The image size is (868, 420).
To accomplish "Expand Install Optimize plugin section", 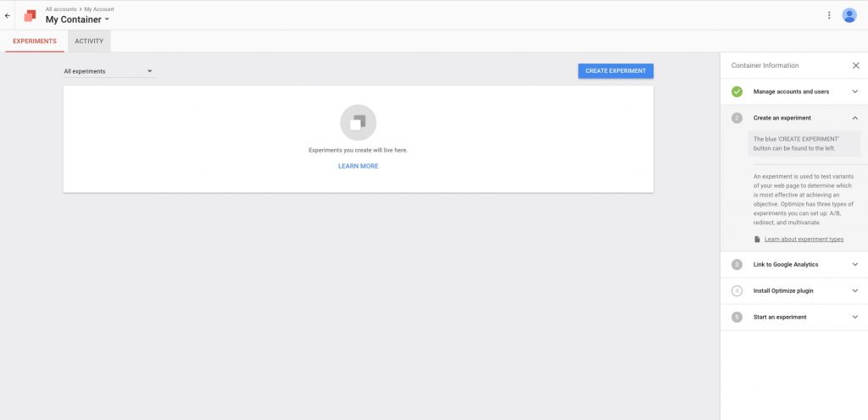I will 854,290.
